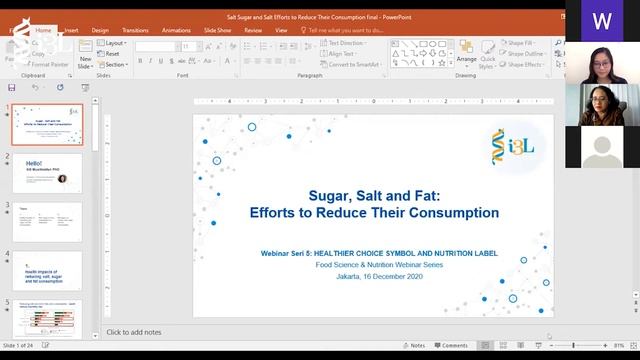Open the Home ribbon tab
Viewport: 640px width, 360px height.
coord(43,30)
